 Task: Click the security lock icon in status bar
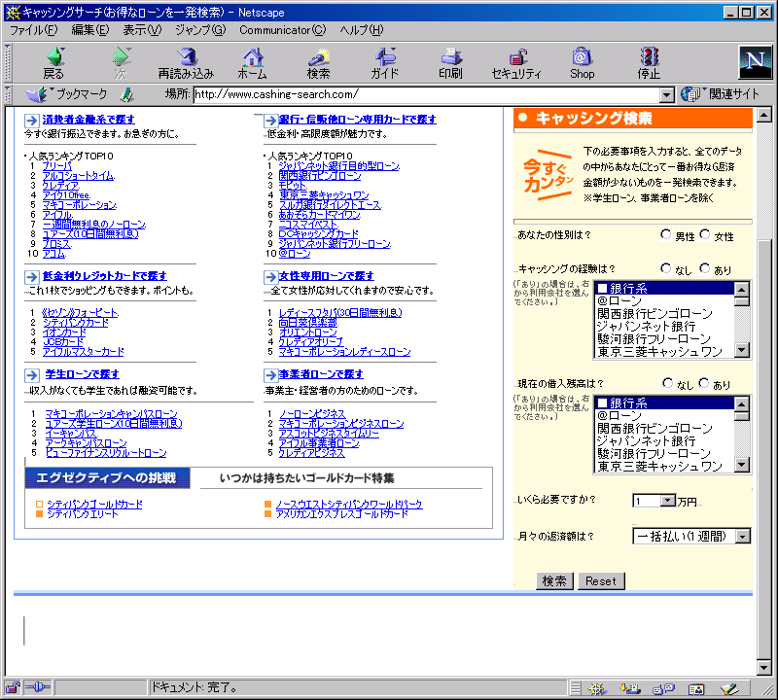point(13,687)
